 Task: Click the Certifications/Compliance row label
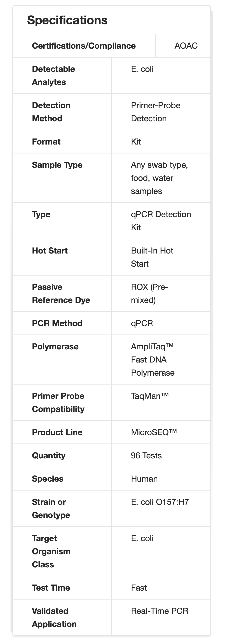click(84, 46)
